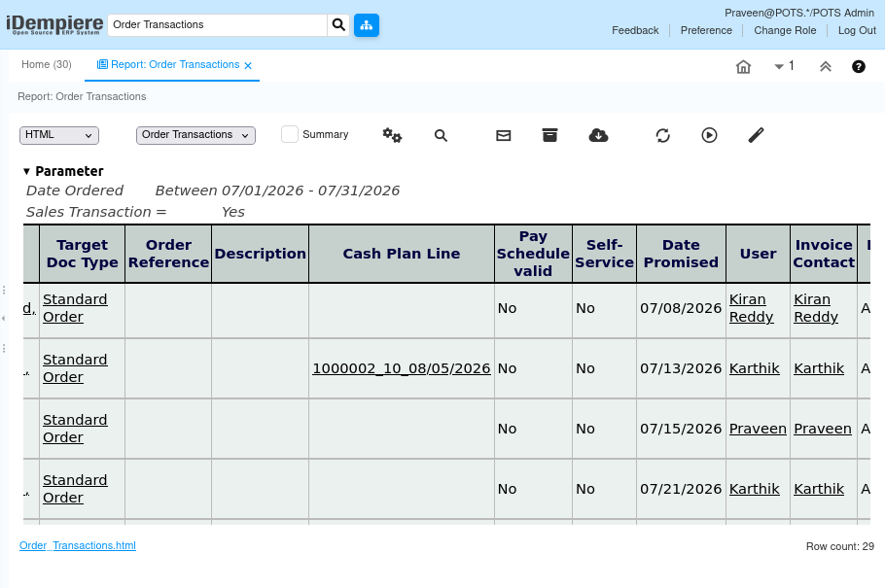
Task: Open Standard Order link for 07/13/2026 row
Action: (x=75, y=368)
